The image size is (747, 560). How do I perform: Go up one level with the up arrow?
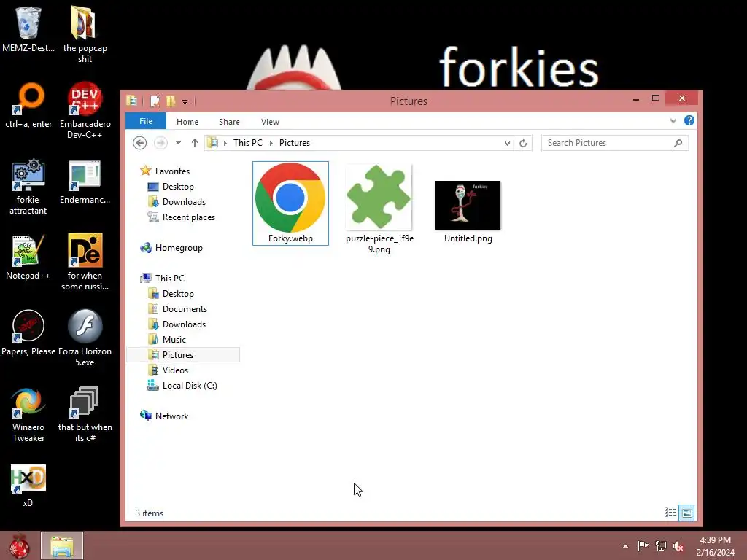click(x=194, y=143)
